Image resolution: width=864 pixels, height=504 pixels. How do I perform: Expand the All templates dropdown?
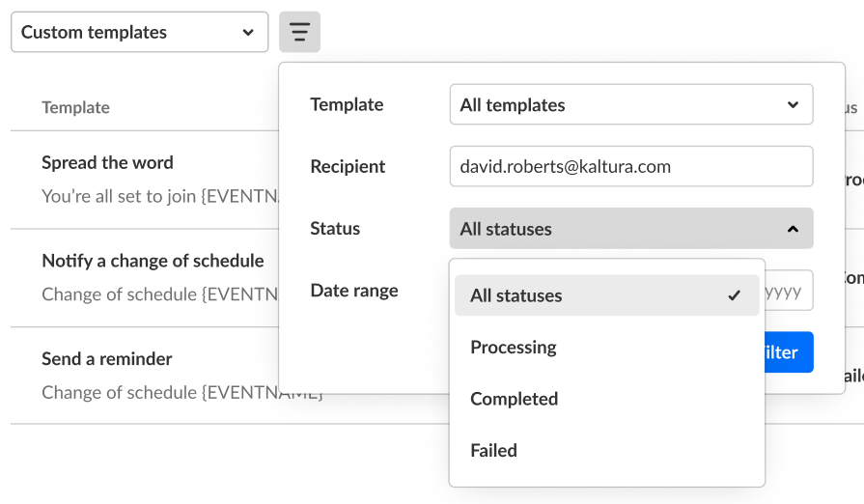631,105
